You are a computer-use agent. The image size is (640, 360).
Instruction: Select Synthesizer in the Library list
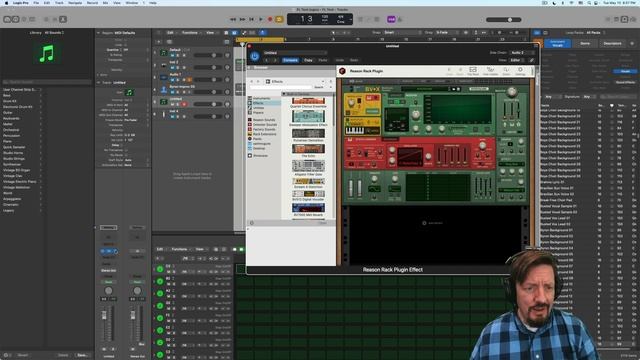point(11,164)
